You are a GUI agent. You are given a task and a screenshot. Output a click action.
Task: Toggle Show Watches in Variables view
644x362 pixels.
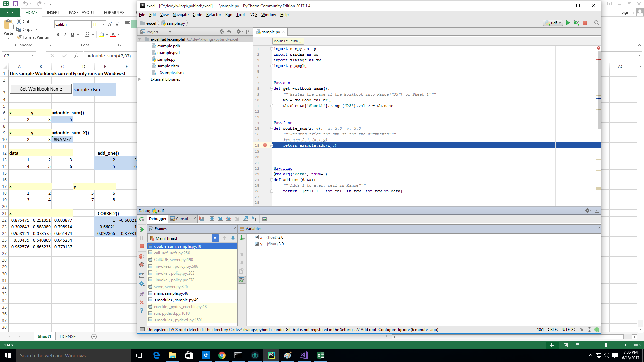(x=242, y=280)
